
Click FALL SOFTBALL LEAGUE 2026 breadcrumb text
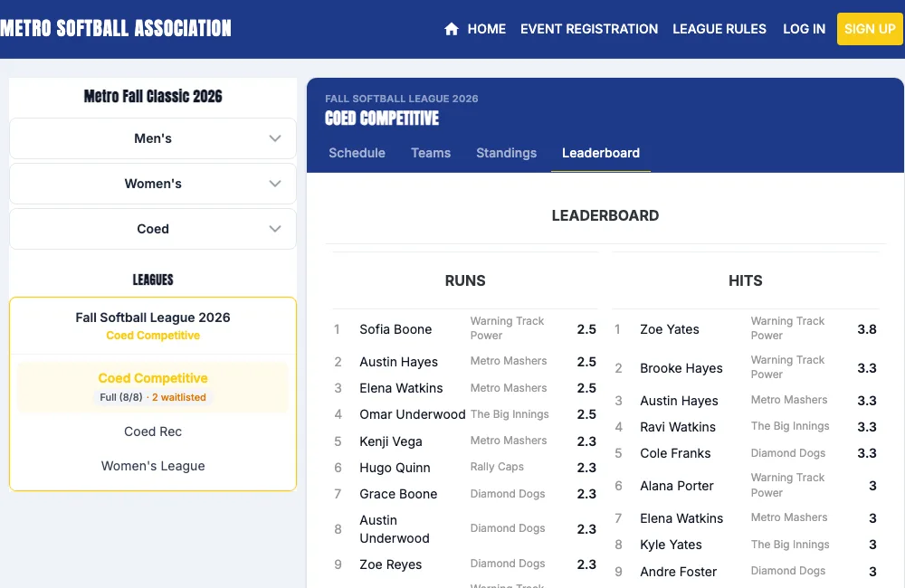[401, 99]
